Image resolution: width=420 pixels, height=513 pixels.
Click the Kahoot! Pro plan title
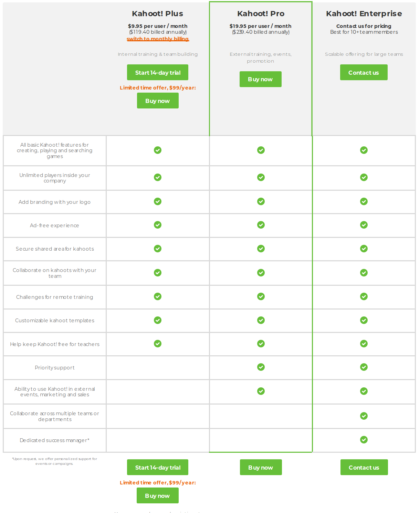[x=261, y=14]
